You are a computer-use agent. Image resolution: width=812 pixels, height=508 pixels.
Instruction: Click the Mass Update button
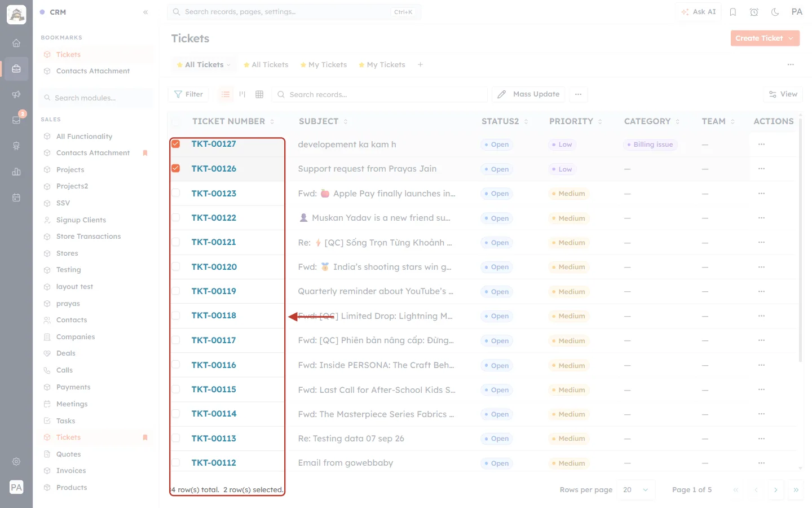528,94
